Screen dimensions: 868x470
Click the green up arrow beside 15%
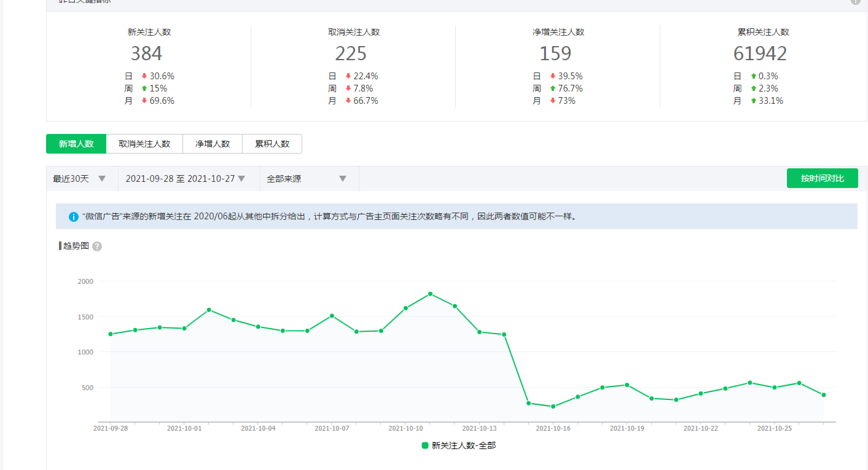[144, 88]
